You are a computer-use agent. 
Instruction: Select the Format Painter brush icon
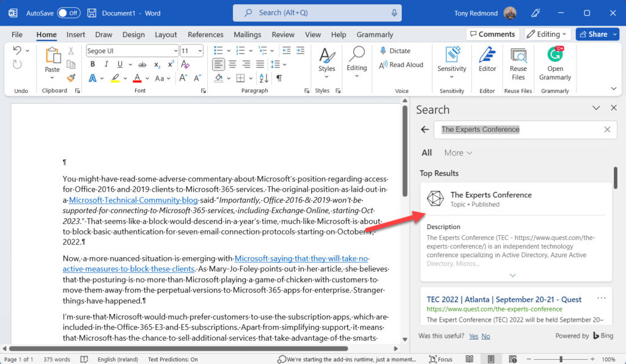(71, 78)
